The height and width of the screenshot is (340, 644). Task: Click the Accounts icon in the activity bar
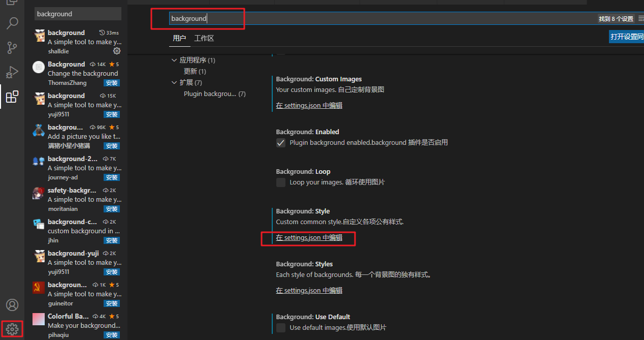[12, 304]
